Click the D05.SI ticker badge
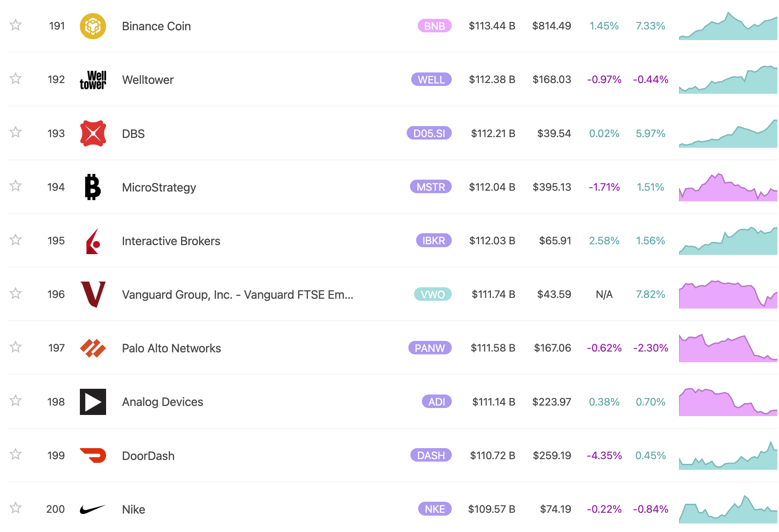The image size is (779, 532). 429,133
